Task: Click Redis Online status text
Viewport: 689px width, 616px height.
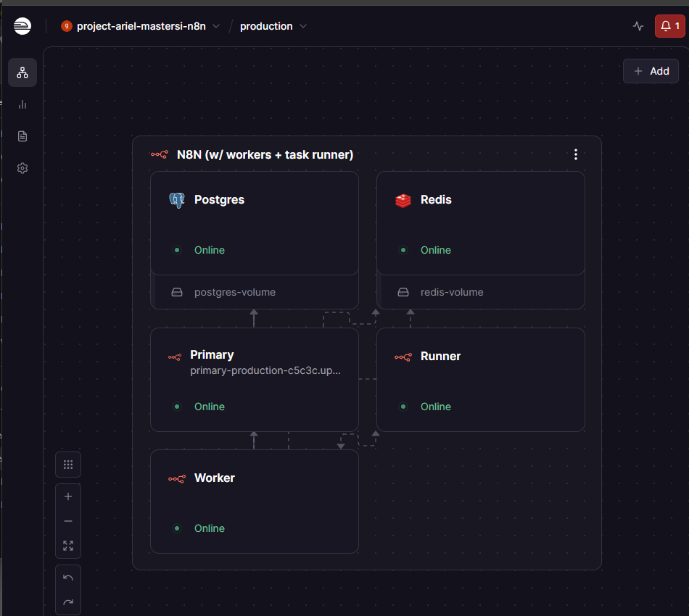Action: tap(435, 250)
